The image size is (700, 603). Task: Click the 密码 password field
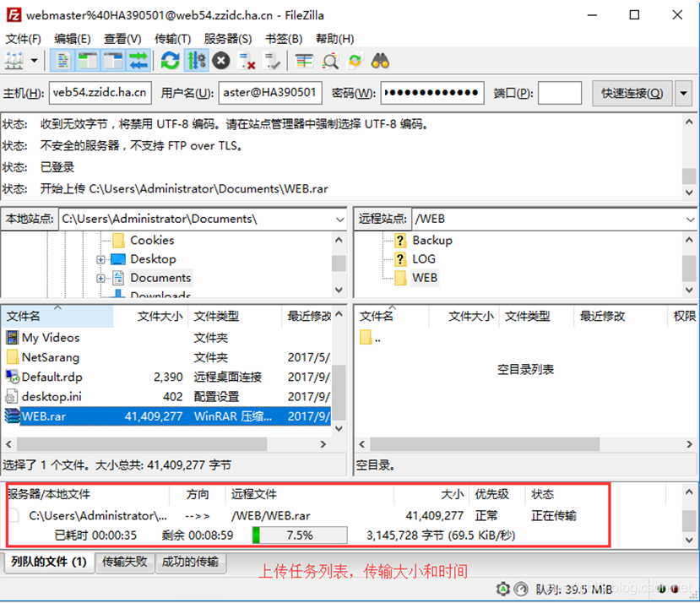pyautogui.click(x=432, y=92)
